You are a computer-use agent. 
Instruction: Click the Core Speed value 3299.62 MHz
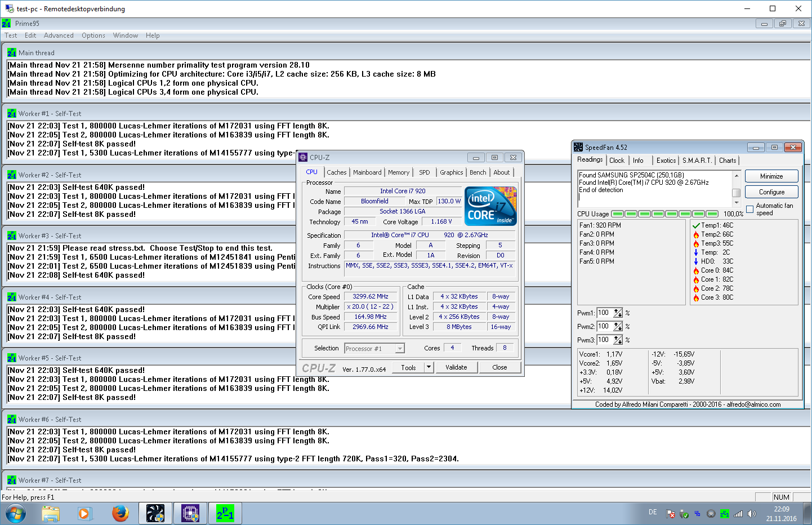tap(371, 296)
